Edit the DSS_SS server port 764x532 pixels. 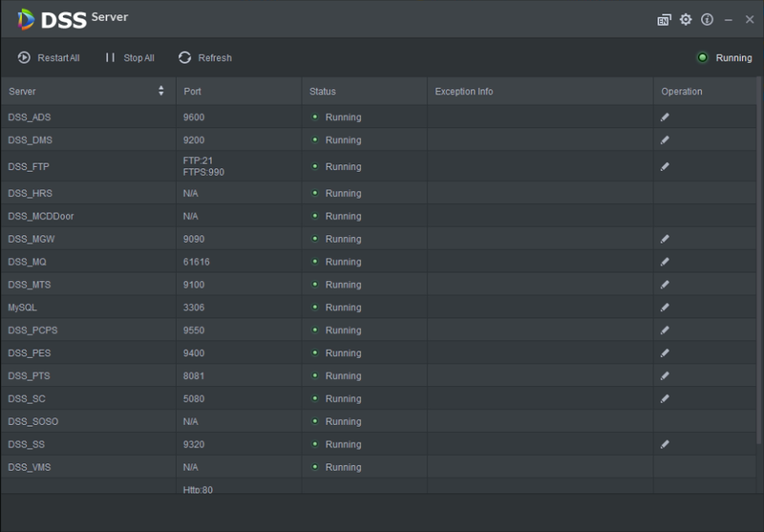(x=665, y=445)
